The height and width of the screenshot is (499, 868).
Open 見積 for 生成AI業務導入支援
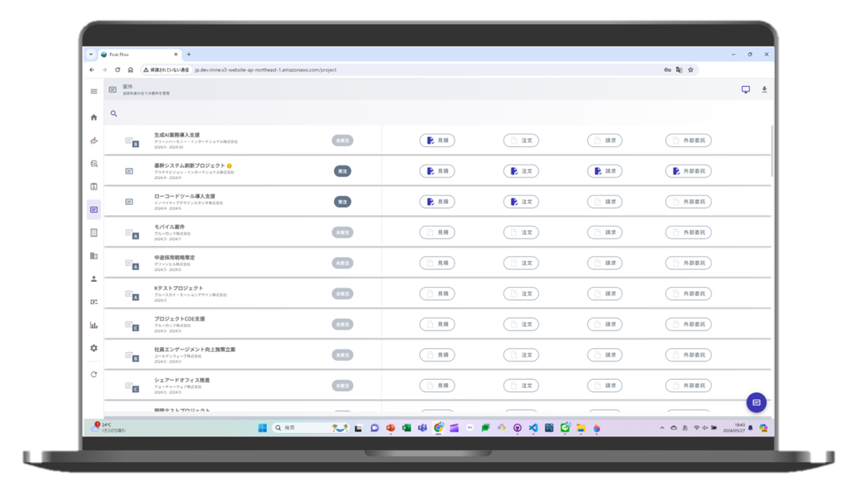tap(438, 141)
